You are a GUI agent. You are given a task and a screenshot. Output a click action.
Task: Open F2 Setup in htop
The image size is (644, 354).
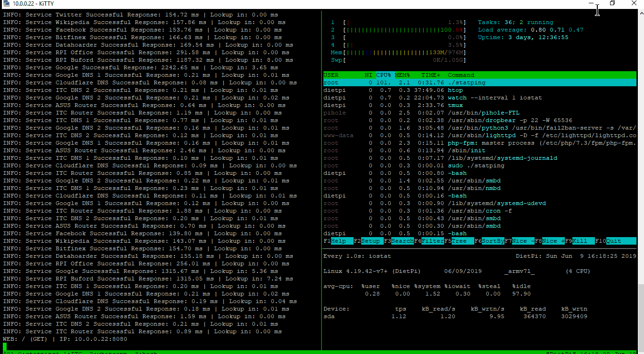pyautogui.click(x=368, y=241)
